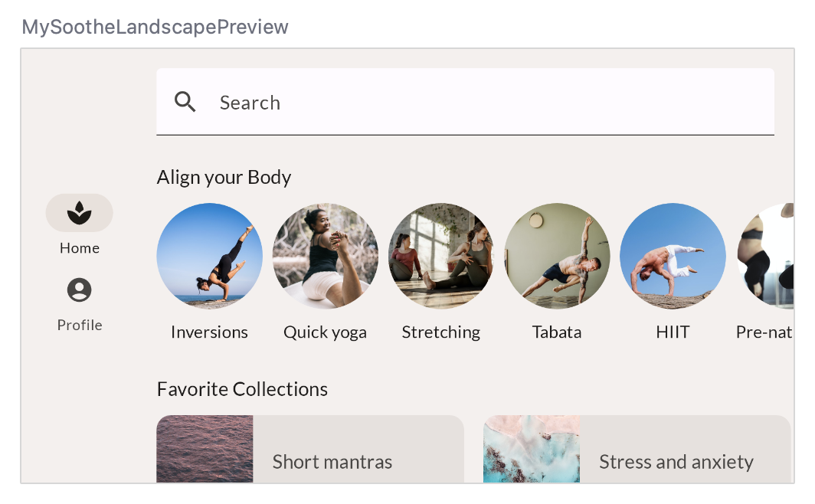Select the Quick yoga circular image

pos(325,256)
